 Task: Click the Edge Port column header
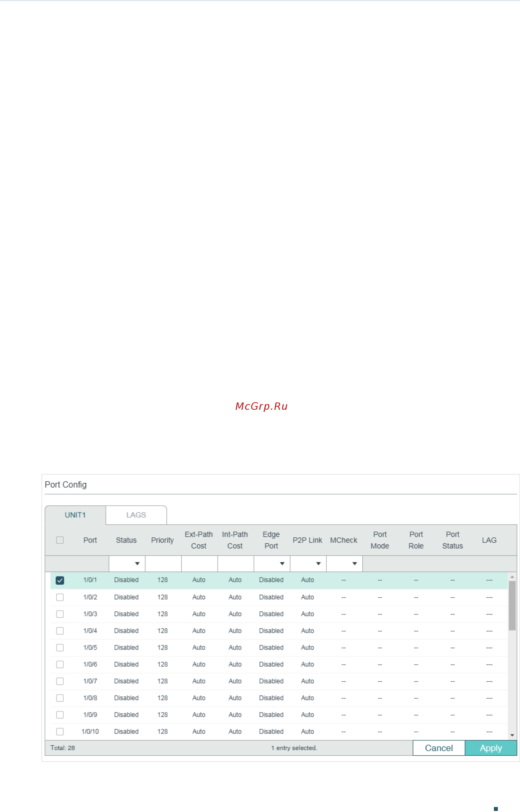click(271, 540)
